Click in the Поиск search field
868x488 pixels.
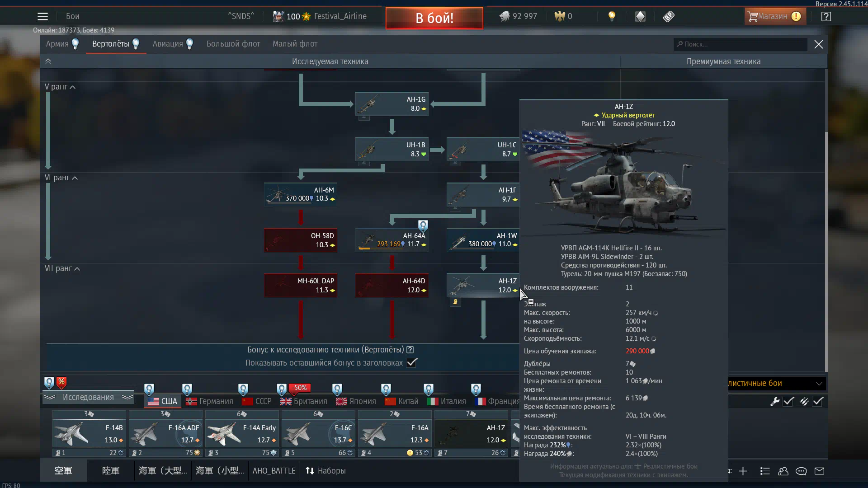(x=741, y=44)
